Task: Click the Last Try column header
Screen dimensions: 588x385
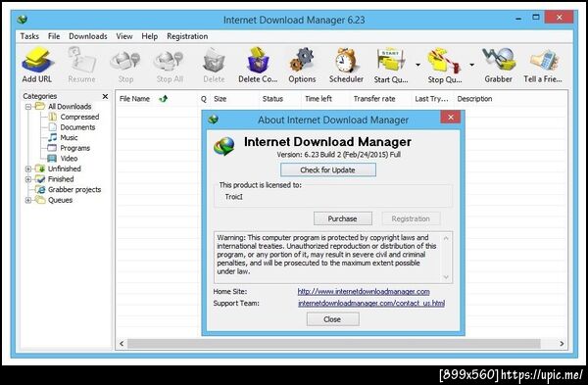Action: (432, 99)
